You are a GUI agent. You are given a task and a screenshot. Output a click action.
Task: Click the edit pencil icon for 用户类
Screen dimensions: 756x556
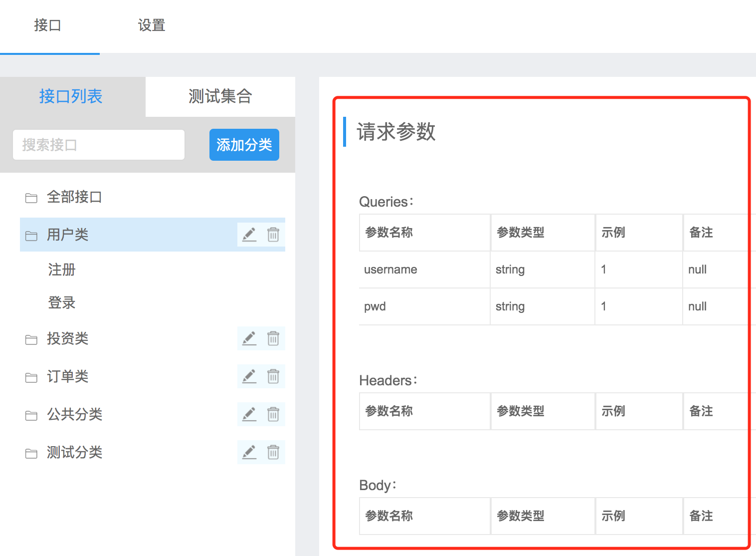[249, 234]
